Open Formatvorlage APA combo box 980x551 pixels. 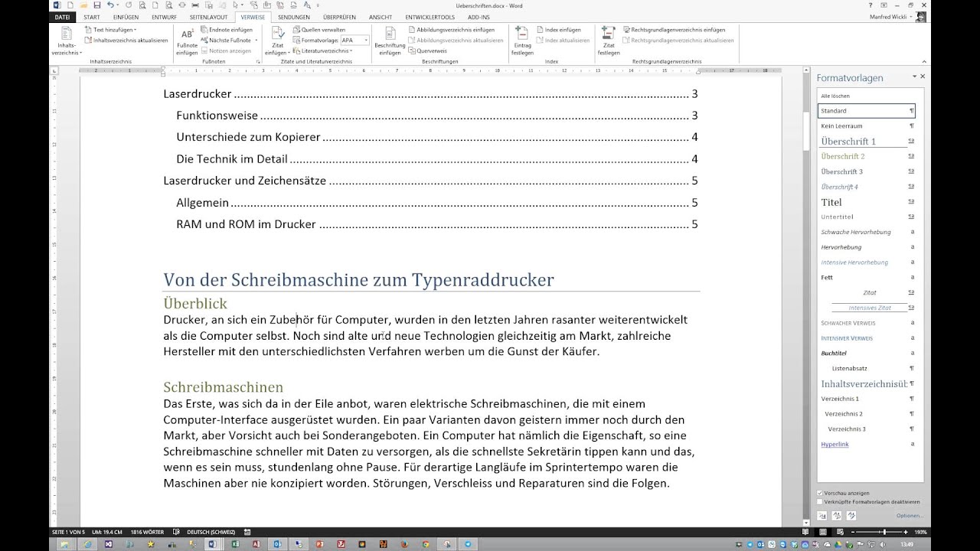(354, 40)
